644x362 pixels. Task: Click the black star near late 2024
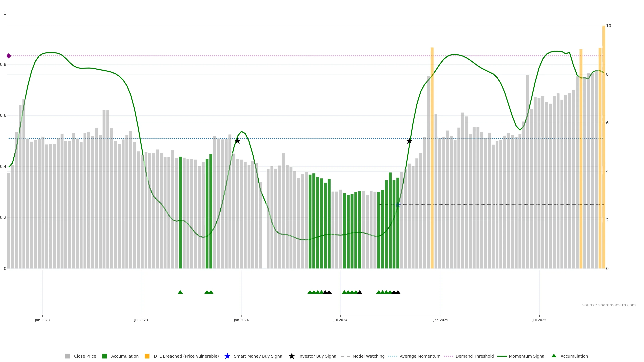(x=409, y=141)
